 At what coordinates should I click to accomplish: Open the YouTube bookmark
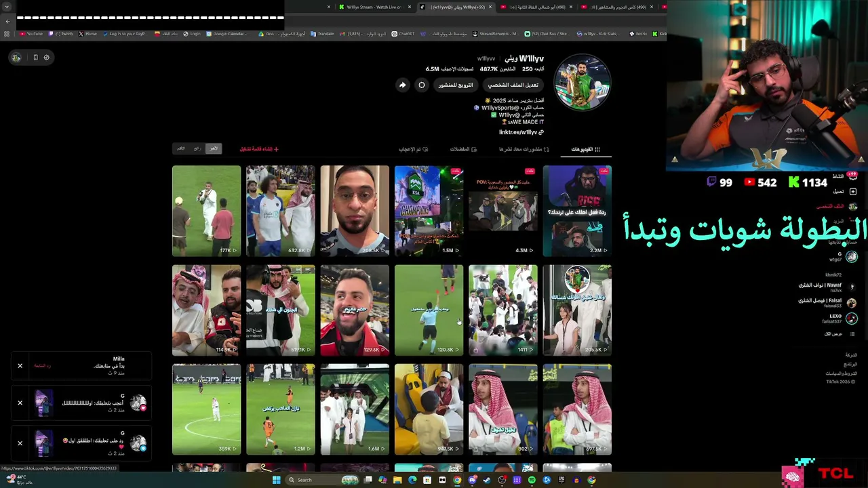tap(31, 34)
